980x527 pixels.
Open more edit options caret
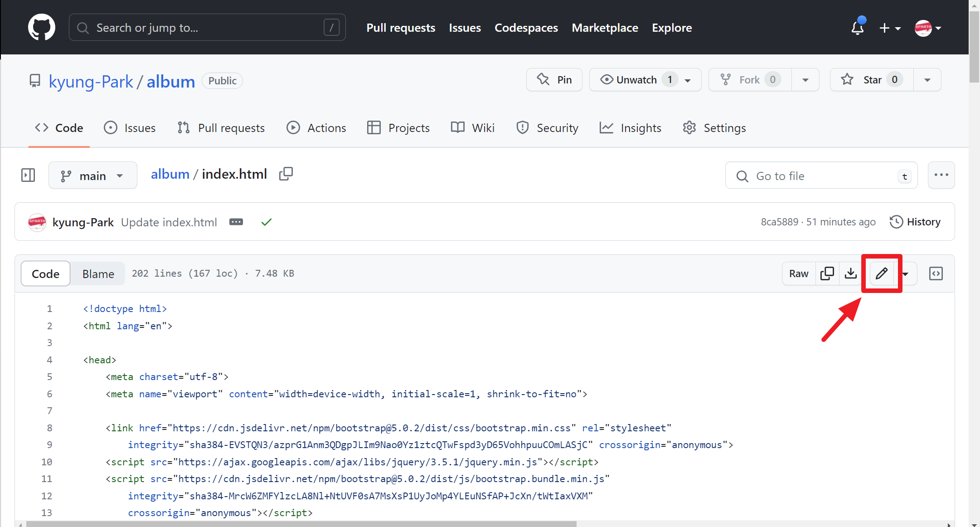pos(906,274)
